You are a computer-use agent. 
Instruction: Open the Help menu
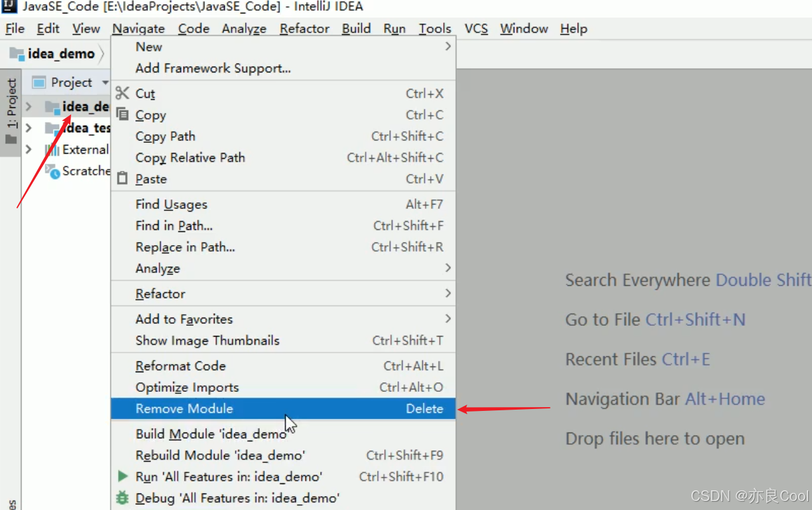pyautogui.click(x=573, y=29)
